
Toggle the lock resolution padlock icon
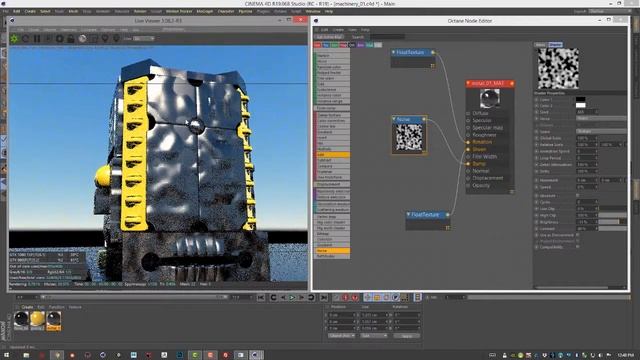pos(71,39)
